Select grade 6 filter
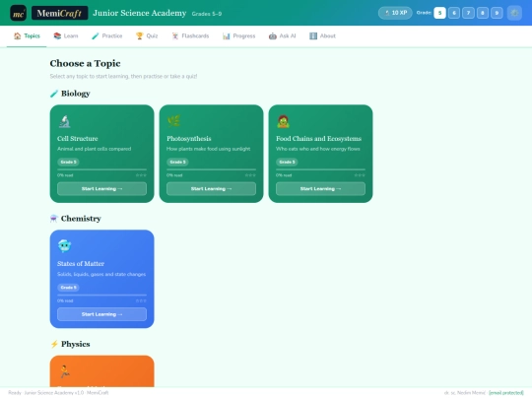Viewport: 532px width, 399px height. 454,13
